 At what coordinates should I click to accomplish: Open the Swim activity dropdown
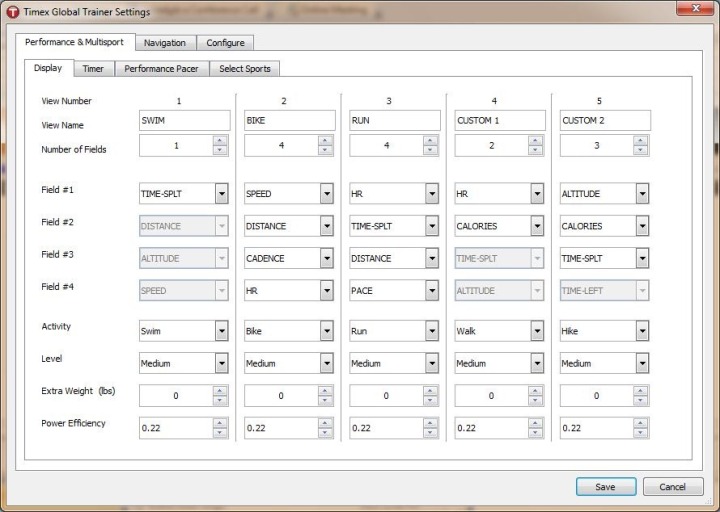pyautogui.click(x=222, y=331)
